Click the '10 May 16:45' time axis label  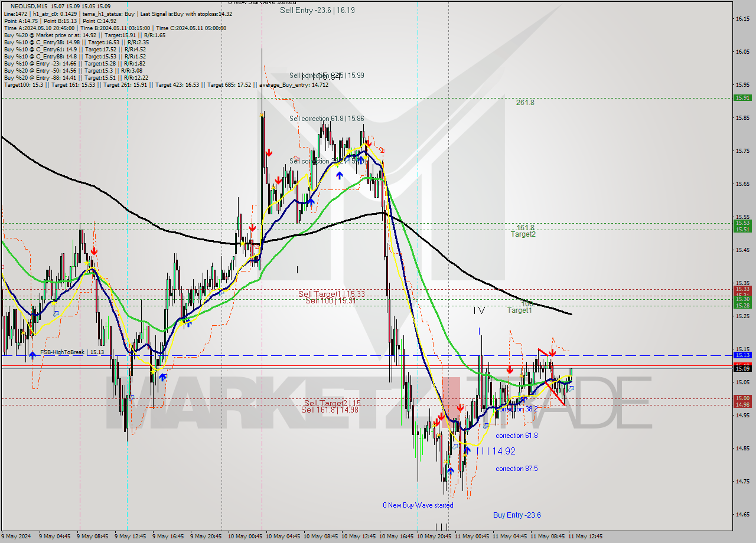click(x=397, y=537)
